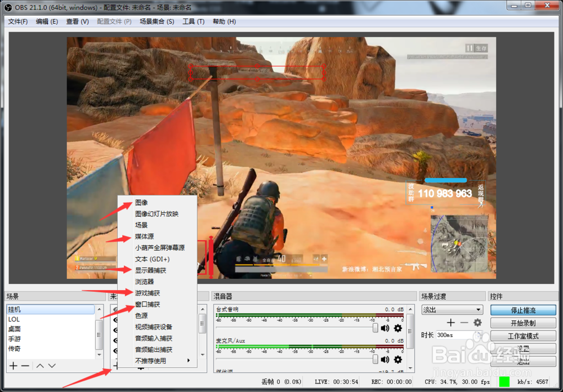Open the 麦克风/Aux gear settings
563x392 pixels.
coord(398,359)
